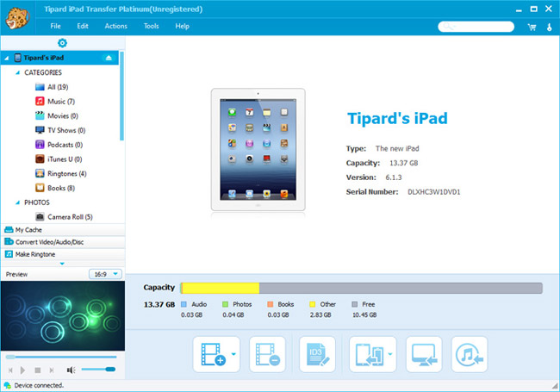560x392 pixels.
Task: Click the sidebar vertical scrollbar
Action: tap(121, 96)
